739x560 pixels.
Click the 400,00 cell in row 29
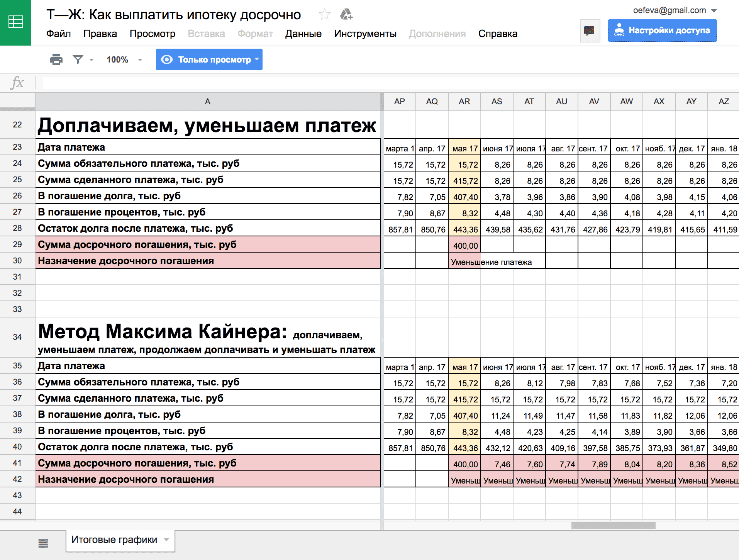(x=464, y=245)
